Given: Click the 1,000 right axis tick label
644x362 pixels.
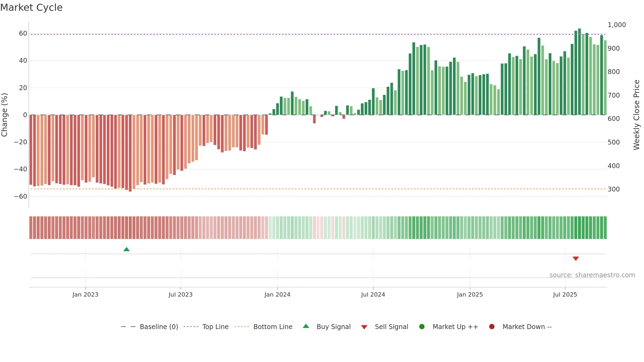Looking at the screenshot, I should click(617, 25).
